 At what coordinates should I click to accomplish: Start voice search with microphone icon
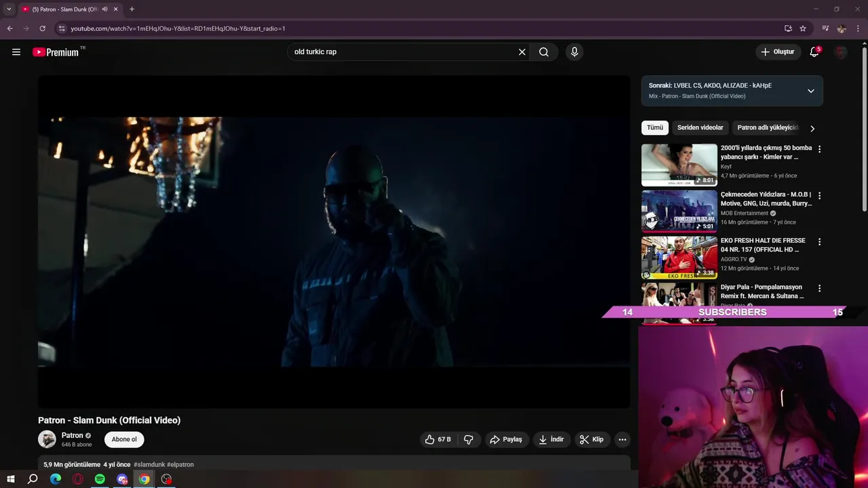point(574,52)
